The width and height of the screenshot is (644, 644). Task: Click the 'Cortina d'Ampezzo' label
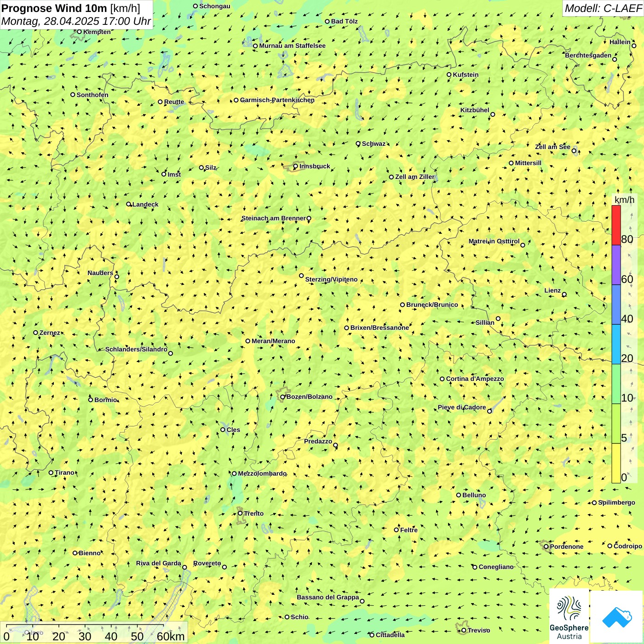[475, 379]
